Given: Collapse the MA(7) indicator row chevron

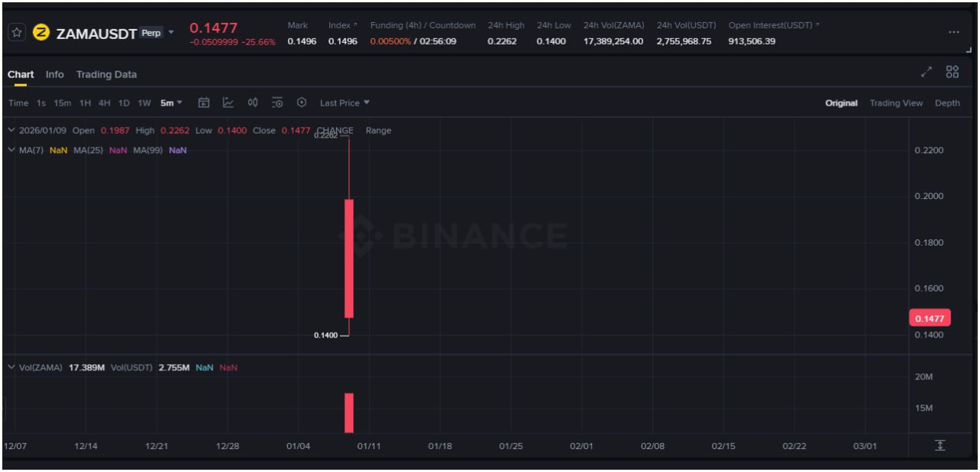Looking at the screenshot, I should pos(11,150).
